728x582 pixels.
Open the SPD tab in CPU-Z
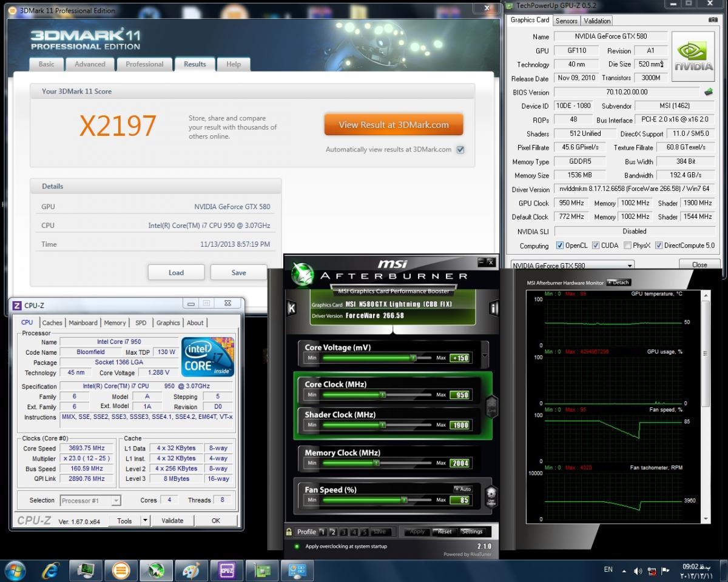point(141,323)
